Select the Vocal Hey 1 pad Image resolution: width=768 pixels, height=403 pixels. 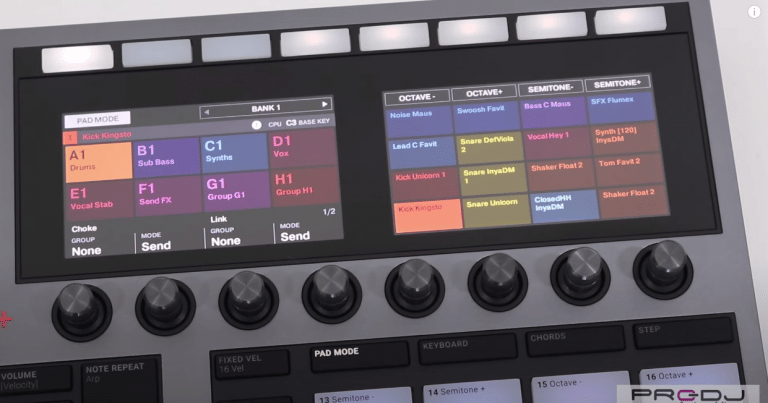click(x=558, y=143)
